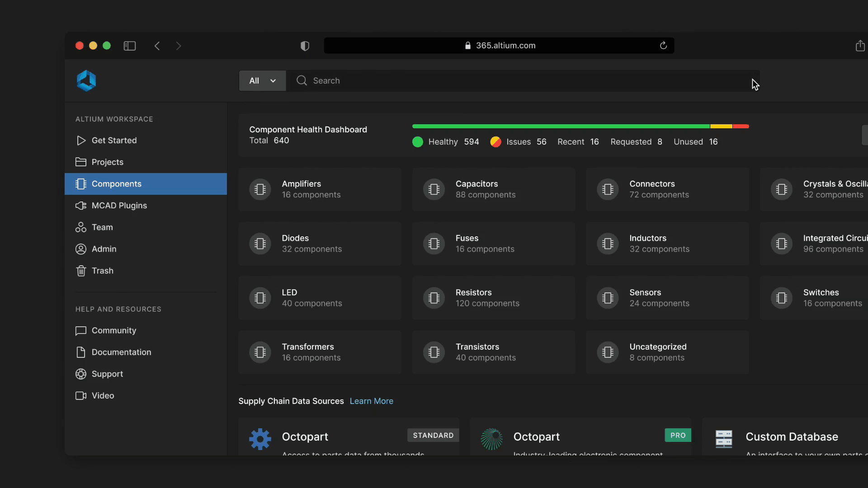The height and width of the screenshot is (488, 868).
Task: Open the Support link
Action: (x=146, y=374)
